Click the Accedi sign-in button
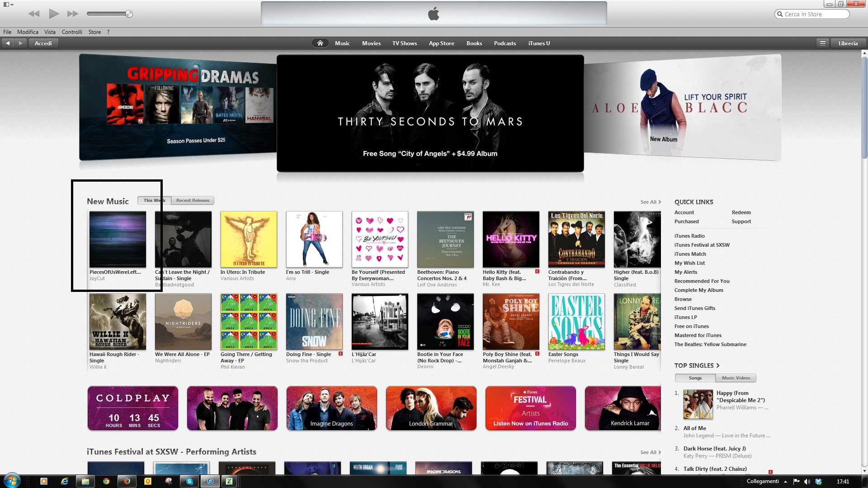The width and height of the screenshot is (868, 488). [43, 43]
